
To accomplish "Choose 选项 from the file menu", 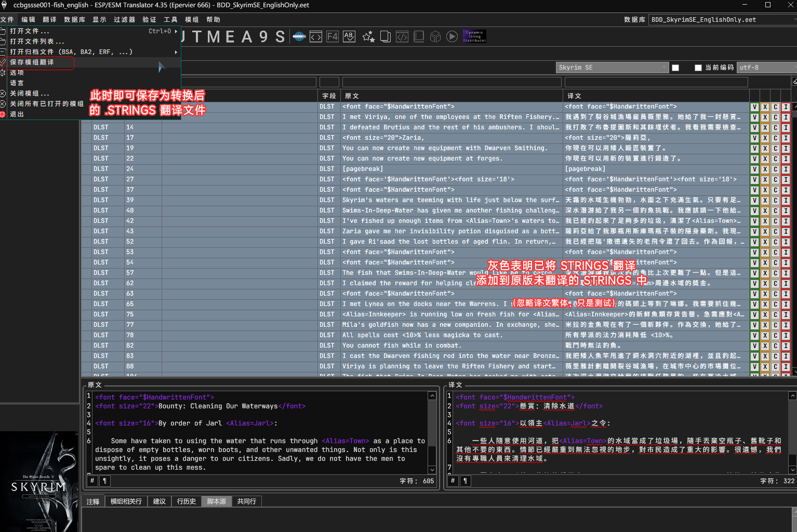I will tap(90, 73).
